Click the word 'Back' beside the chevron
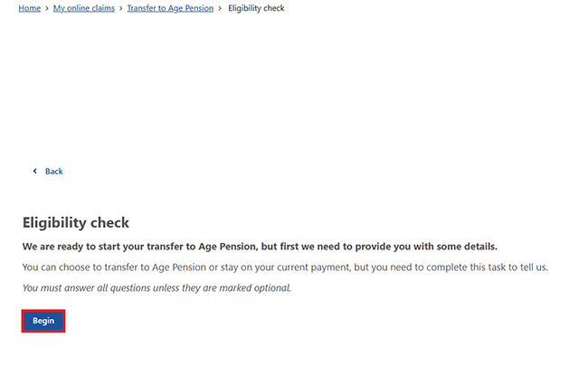This screenshot has height=384, width=588. [53, 172]
